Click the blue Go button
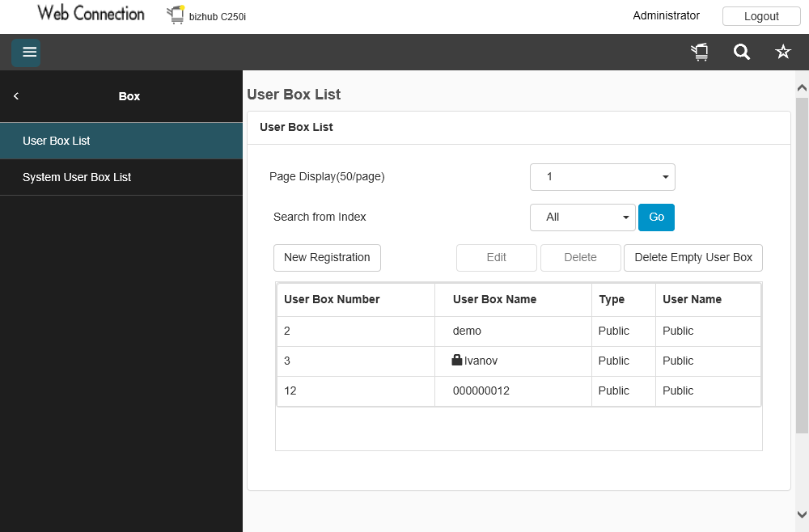The height and width of the screenshot is (532, 809). [656, 217]
